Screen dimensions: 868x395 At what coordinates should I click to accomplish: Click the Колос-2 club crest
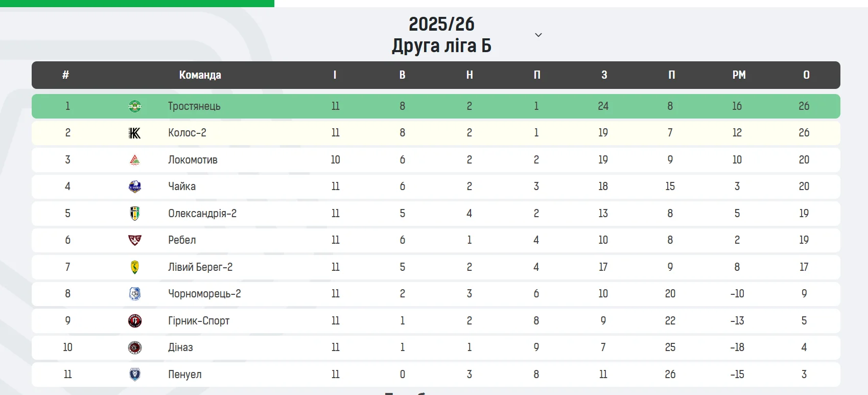[135, 133]
